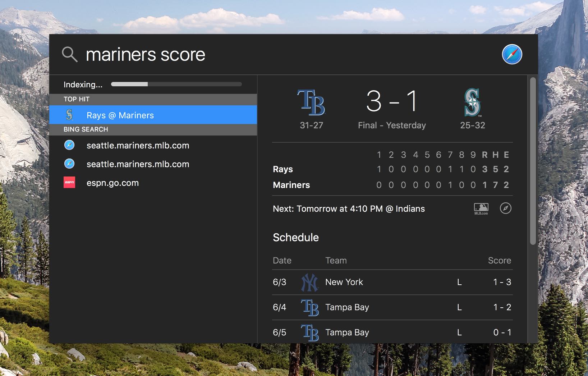
Task: Click the ESPN icon next to espn.go.com
Action: pyautogui.click(x=69, y=183)
